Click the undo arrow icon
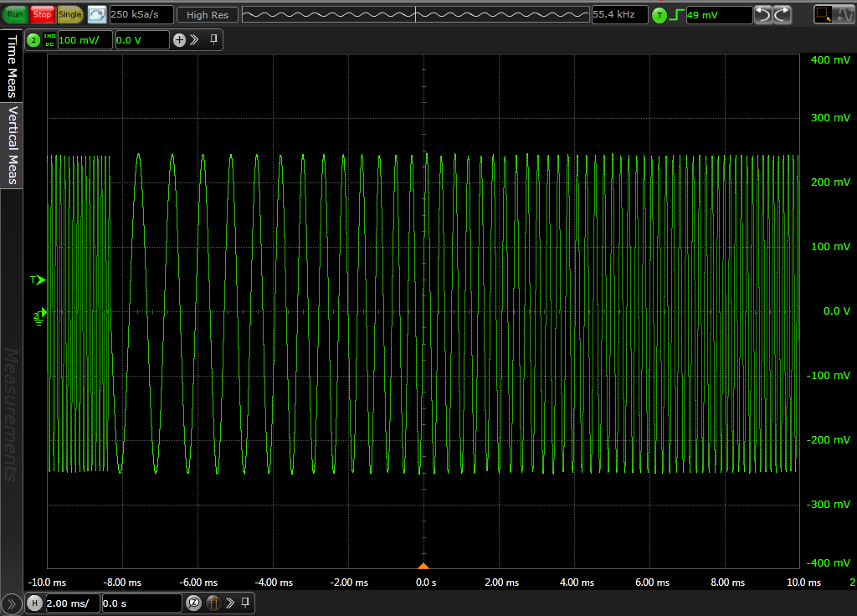This screenshot has height=616, width=857. 762,14
